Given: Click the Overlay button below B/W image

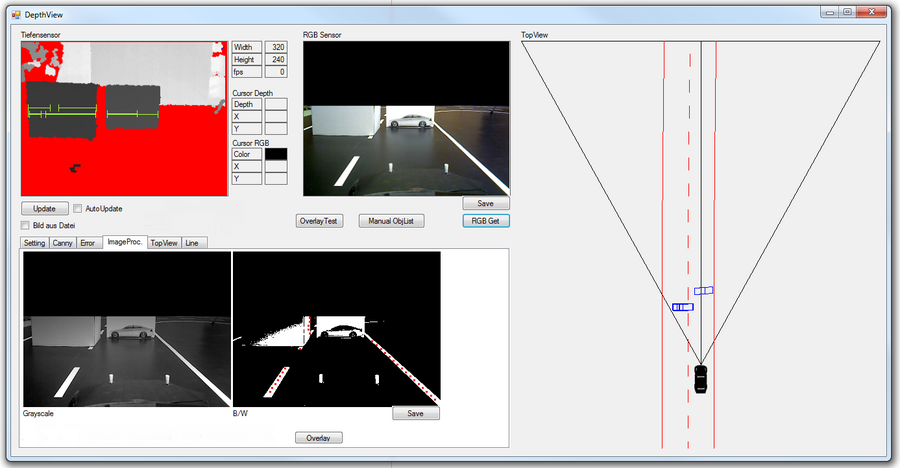Looking at the screenshot, I should pos(320,438).
